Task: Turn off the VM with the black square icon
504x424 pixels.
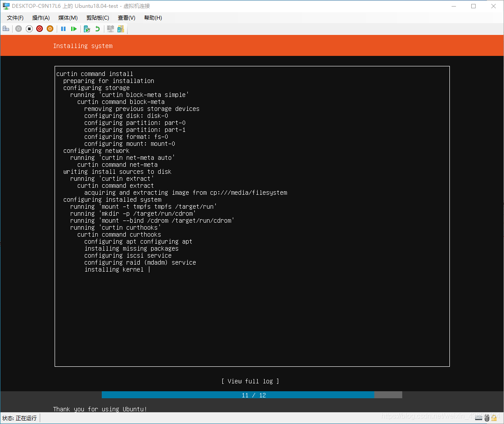Action: [x=29, y=29]
